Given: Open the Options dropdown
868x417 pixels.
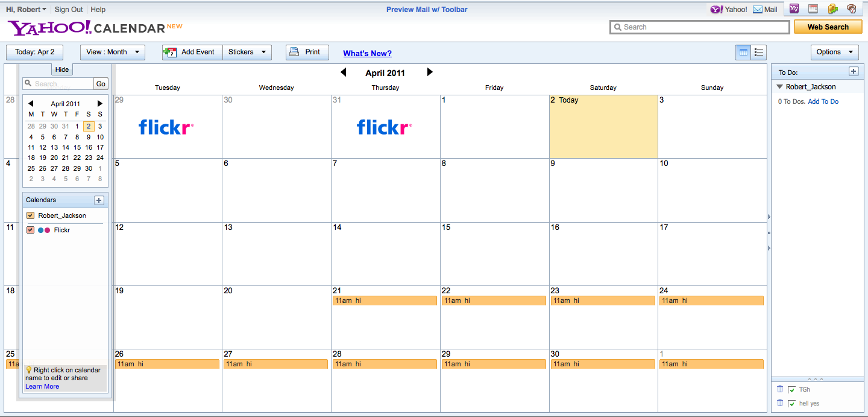Looking at the screenshot, I should 835,53.
